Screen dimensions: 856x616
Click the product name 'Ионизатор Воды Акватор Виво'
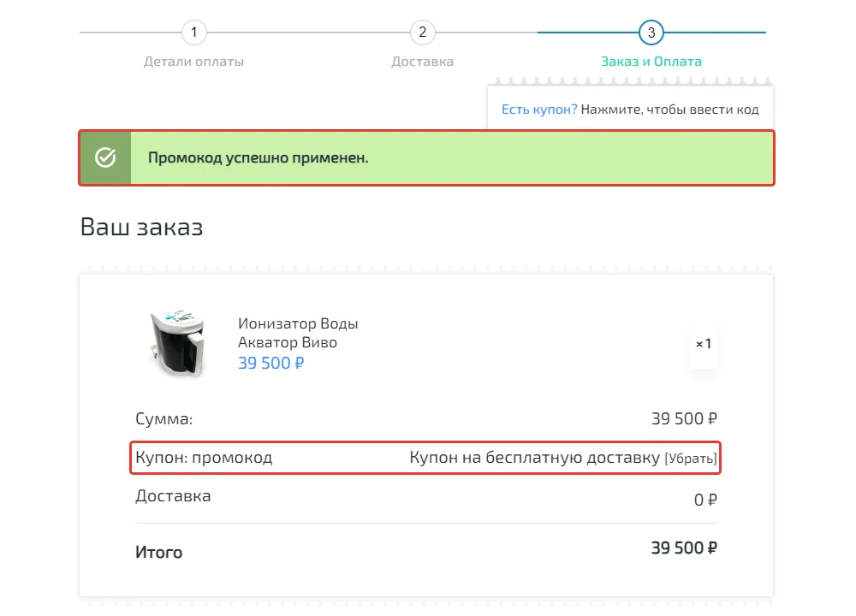[298, 332]
